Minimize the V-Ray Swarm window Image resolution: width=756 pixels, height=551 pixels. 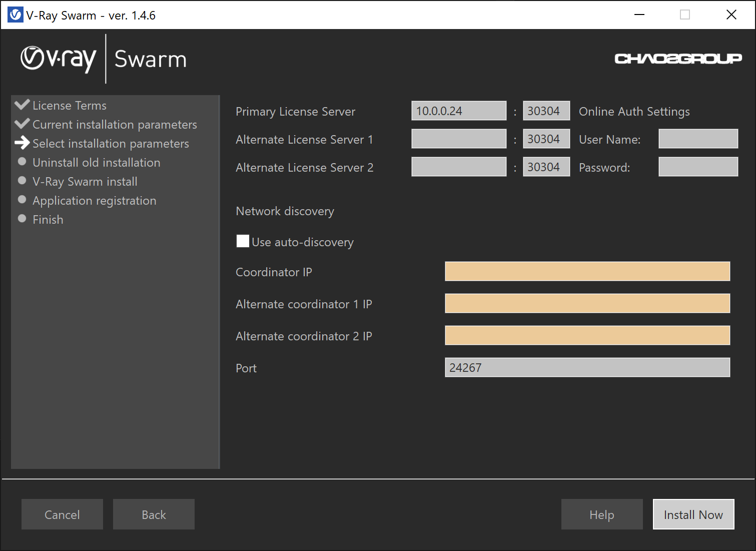[639, 15]
